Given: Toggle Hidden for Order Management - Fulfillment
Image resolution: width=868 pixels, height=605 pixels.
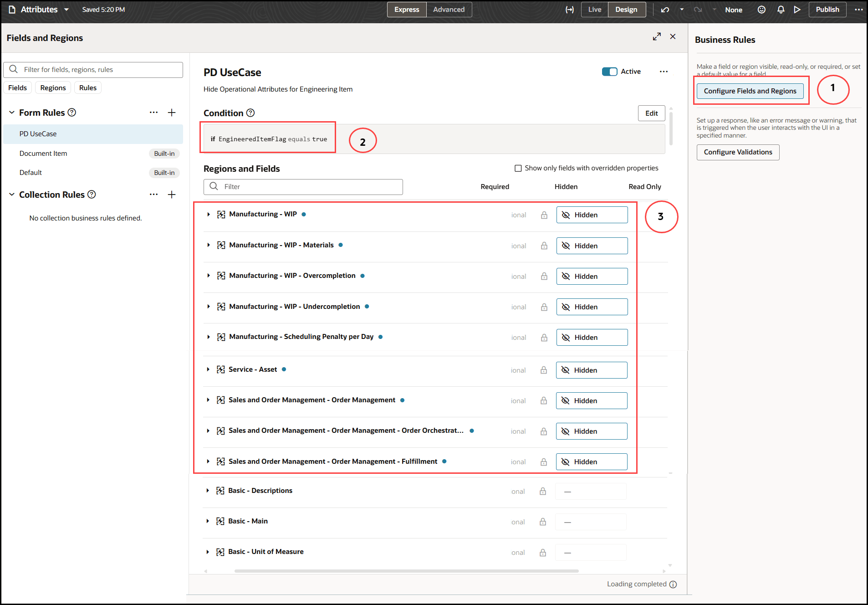Looking at the screenshot, I should coord(592,462).
